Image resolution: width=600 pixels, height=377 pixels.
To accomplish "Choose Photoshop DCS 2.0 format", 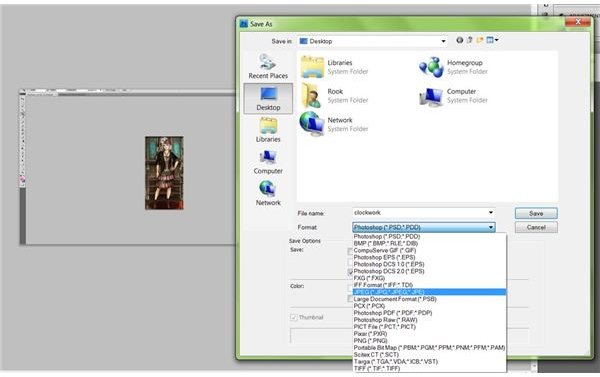I will pyautogui.click(x=429, y=271).
